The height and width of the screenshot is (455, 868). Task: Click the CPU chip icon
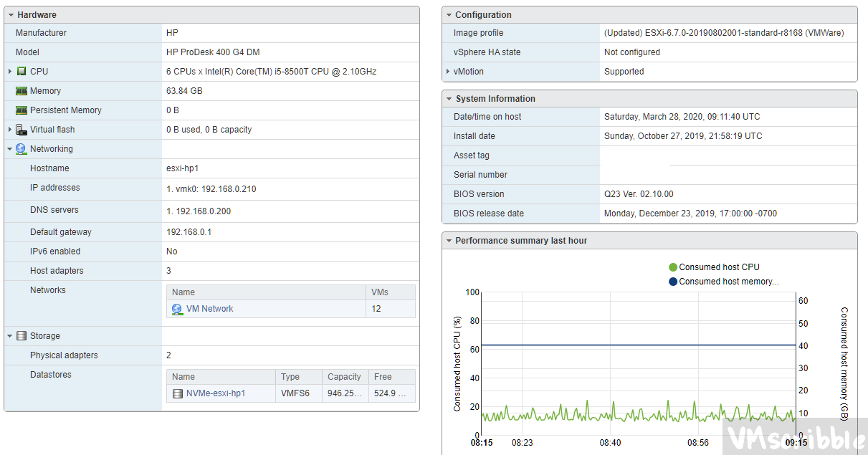tap(22, 72)
